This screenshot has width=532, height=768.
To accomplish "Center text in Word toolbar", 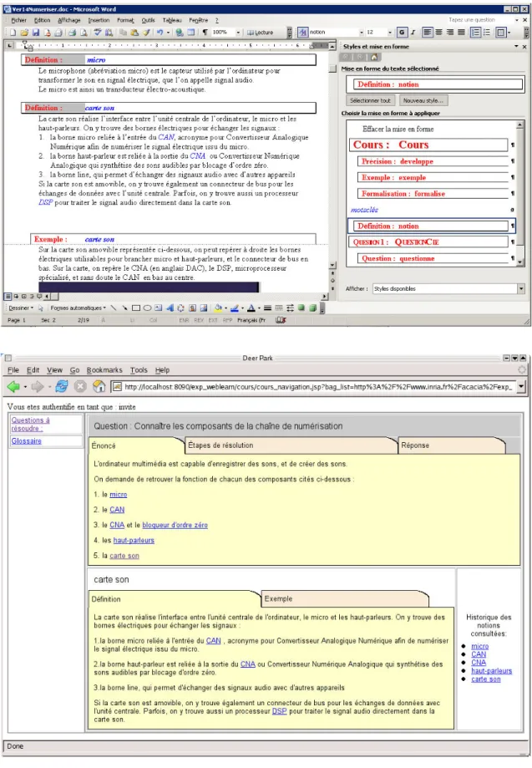I will tap(439, 33).
